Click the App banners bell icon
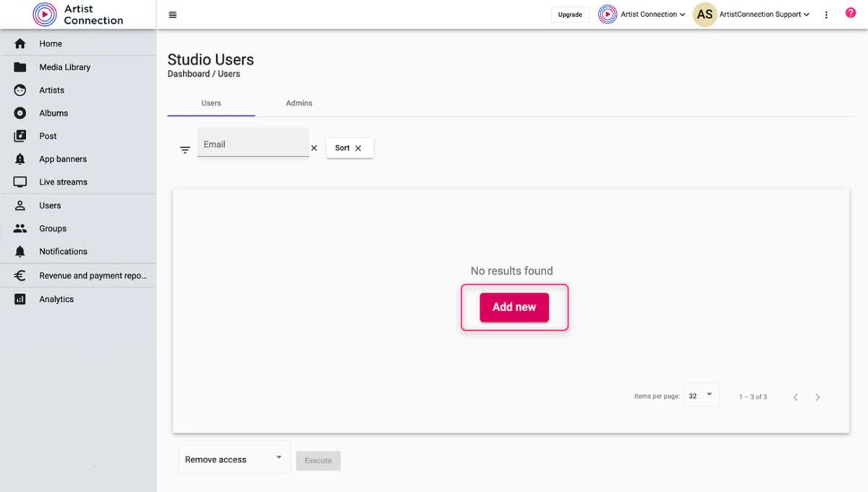Screen dimensions: 868x492 (x=20, y=158)
